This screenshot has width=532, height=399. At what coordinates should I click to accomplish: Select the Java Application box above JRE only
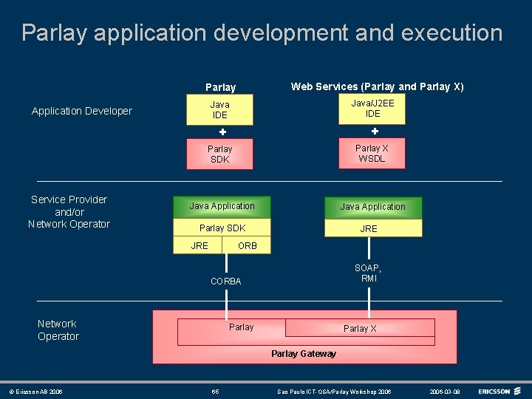(x=373, y=208)
